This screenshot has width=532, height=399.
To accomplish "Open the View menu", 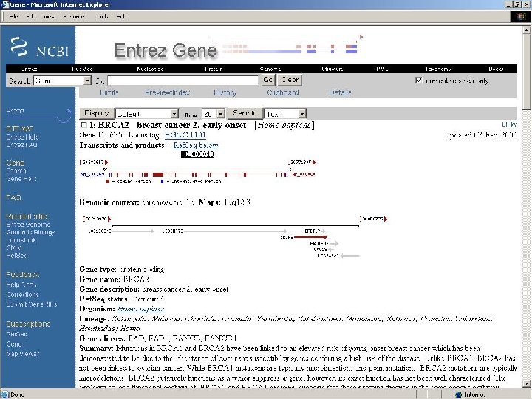I will [50, 16].
